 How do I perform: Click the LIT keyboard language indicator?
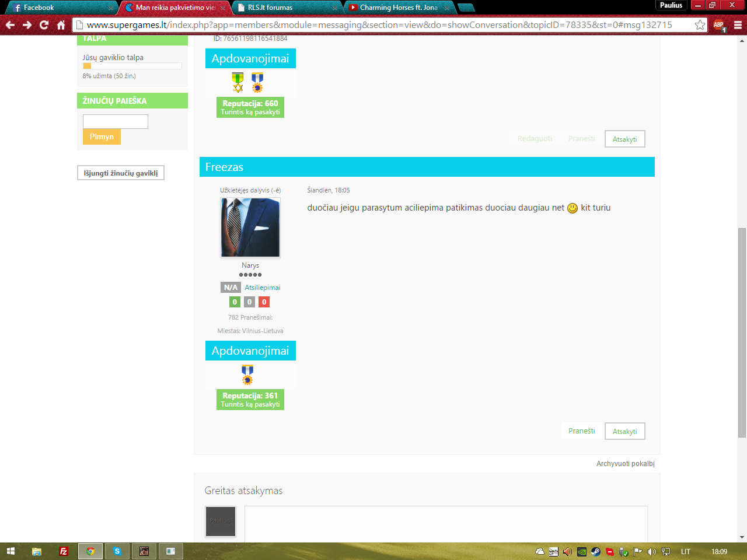click(x=686, y=552)
